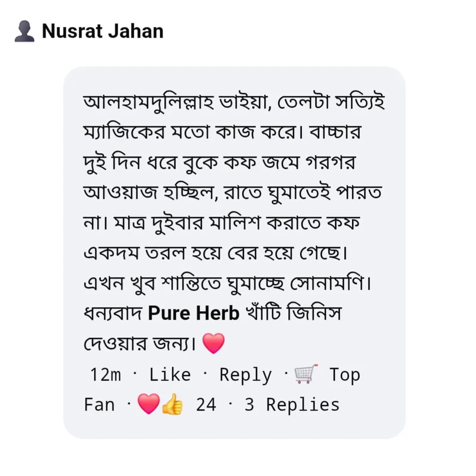
Task: Click Nusrat Jahan's profile avatar icon
Action: click(24, 31)
